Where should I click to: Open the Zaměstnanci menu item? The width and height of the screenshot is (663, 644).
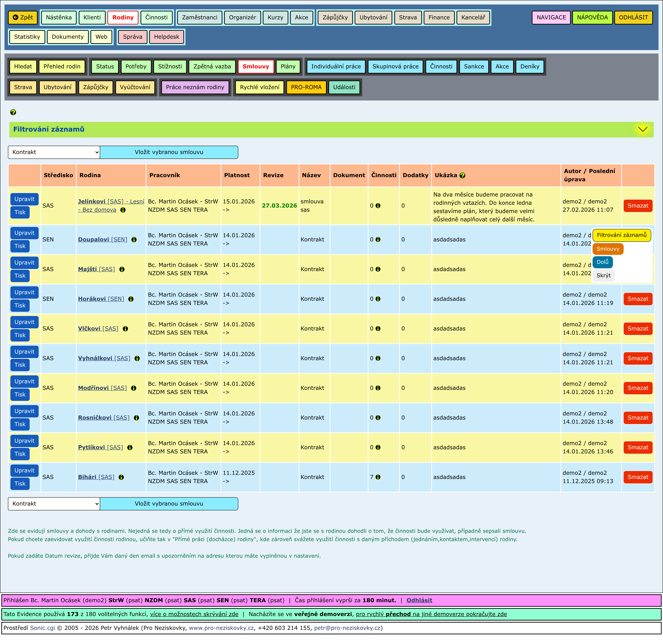(x=200, y=18)
